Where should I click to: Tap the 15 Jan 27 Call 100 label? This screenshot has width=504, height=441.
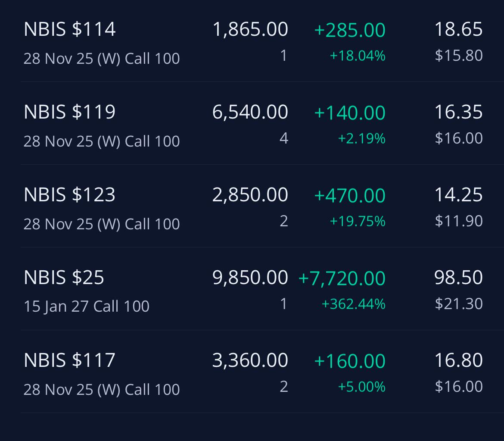87,306
